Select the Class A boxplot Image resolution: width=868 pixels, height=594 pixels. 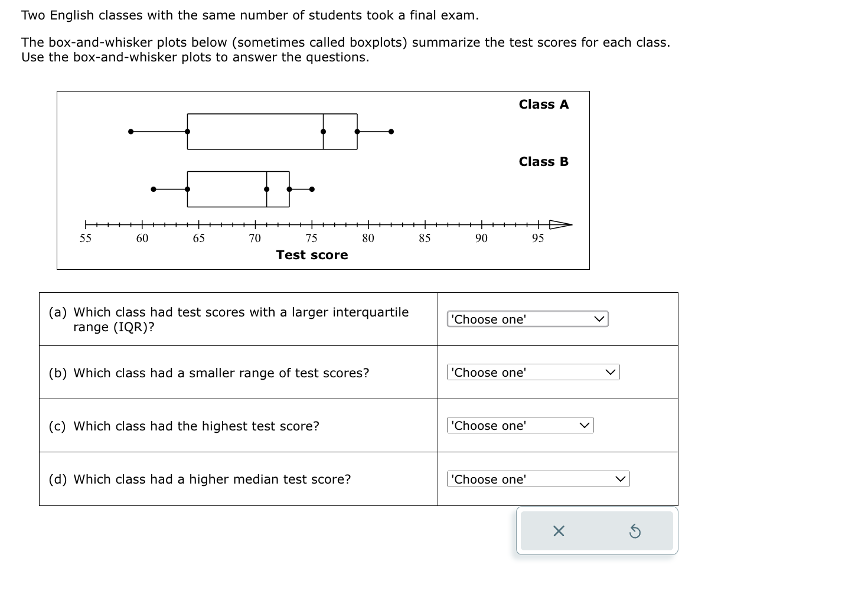272,131
